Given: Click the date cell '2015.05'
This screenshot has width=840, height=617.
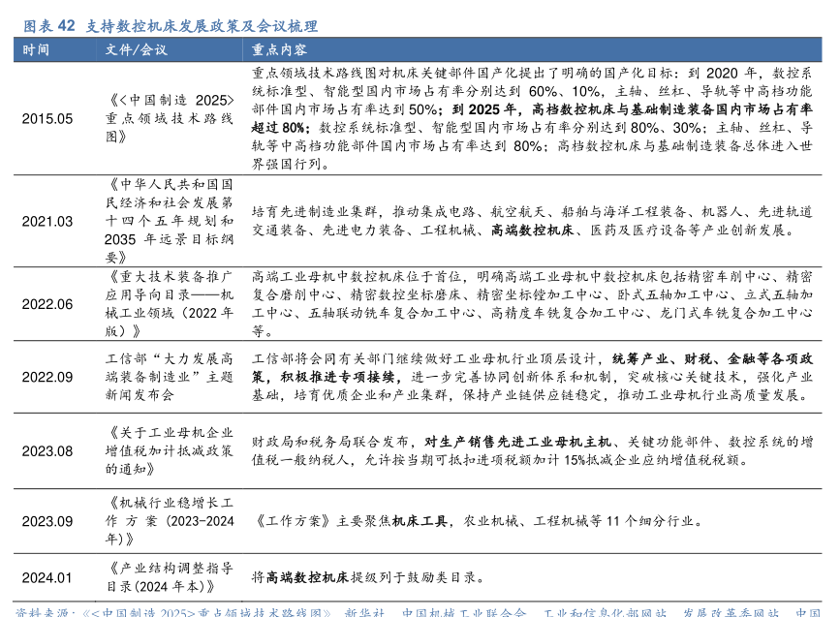Looking at the screenshot, I should point(47,119).
